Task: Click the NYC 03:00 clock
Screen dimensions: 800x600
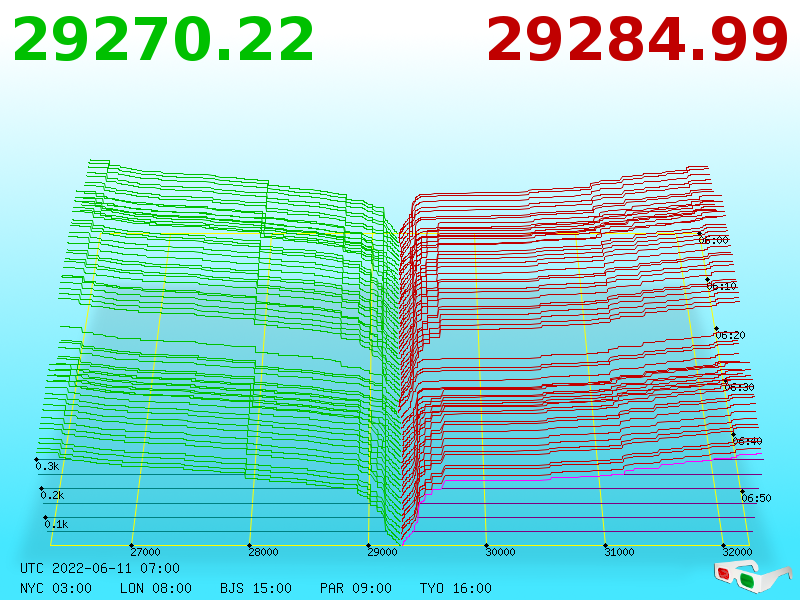Action: click(56, 588)
